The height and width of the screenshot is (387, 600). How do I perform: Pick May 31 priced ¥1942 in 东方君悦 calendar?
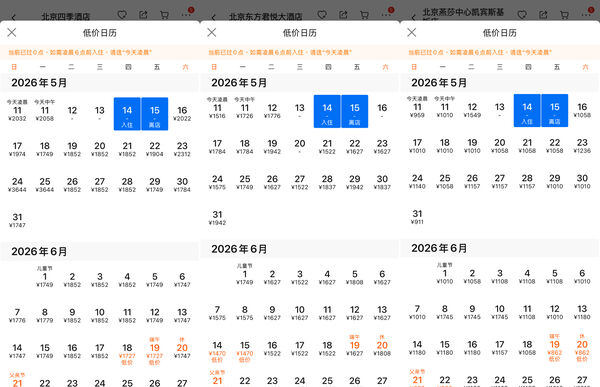217,218
